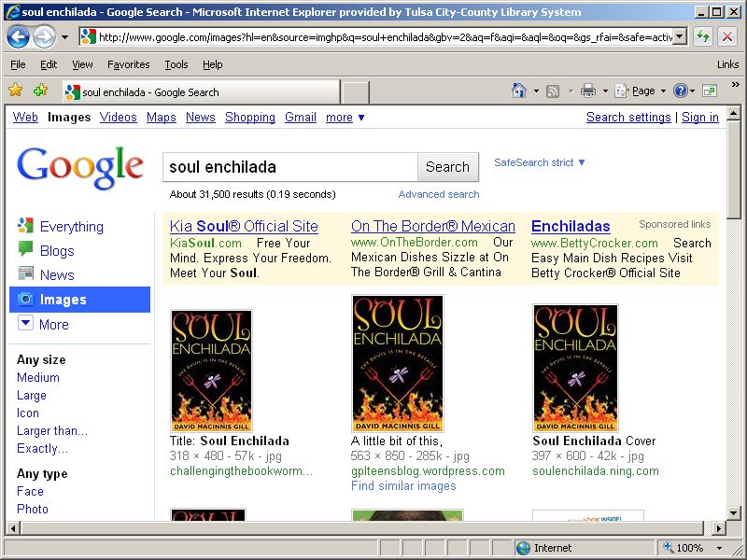
Task: Expand the Help icon dropdown arrow
Action: click(692, 91)
